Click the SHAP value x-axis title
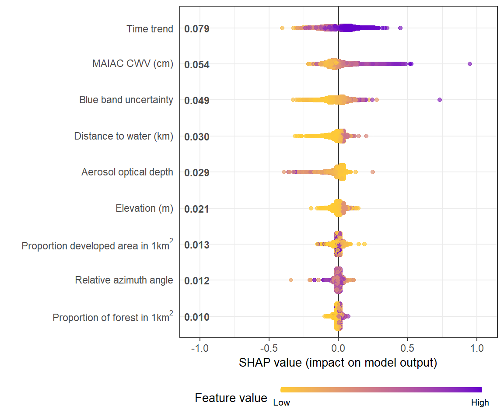Image resolution: width=504 pixels, height=420 pixels. [x=338, y=363]
